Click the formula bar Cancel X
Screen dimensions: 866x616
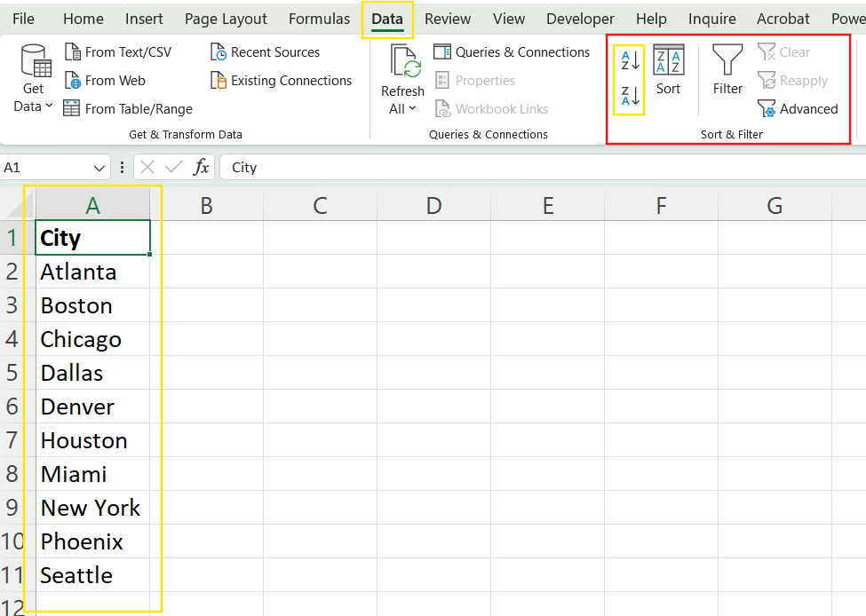147,167
